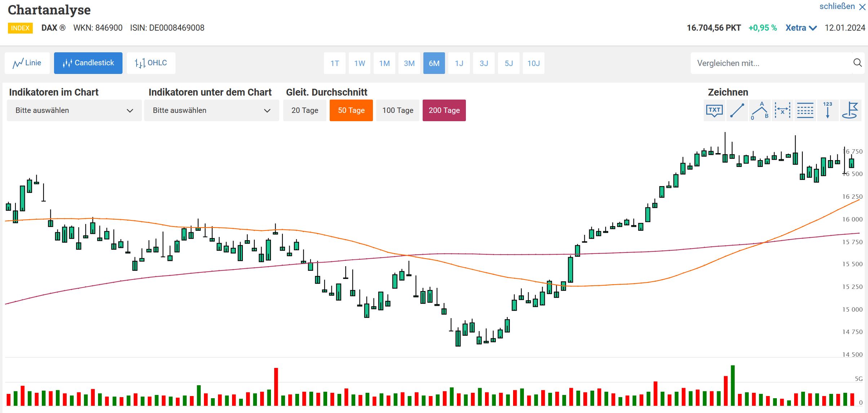This screenshot has height=413, width=868.
Task: Select the horizontal distance measure tool
Action: 782,110
